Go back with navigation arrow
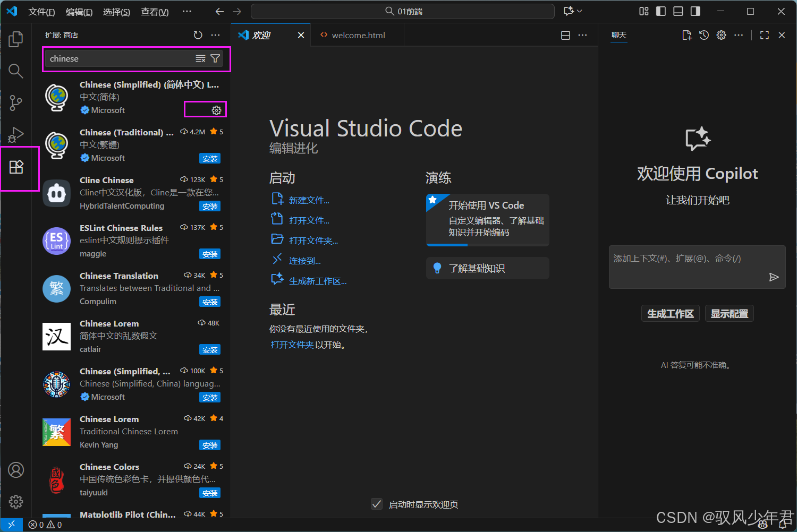 pos(219,11)
